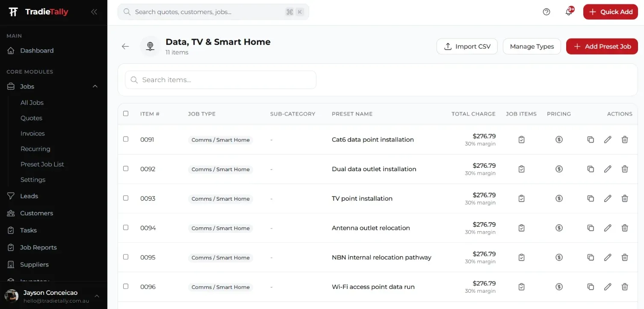Delete TV point installation preset
This screenshot has width=644, height=309.
tap(625, 199)
